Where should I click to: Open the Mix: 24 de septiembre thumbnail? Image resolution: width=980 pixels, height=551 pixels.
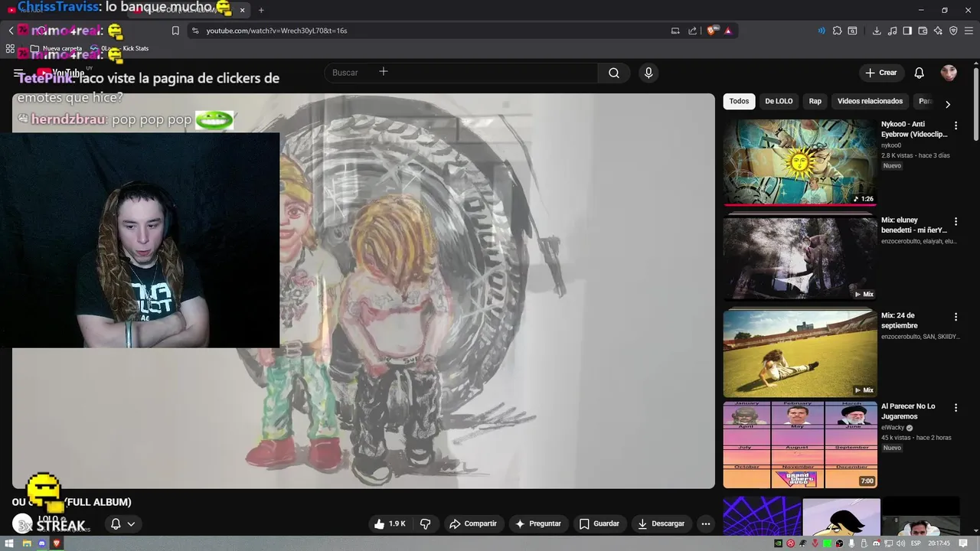pyautogui.click(x=800, y=353)
